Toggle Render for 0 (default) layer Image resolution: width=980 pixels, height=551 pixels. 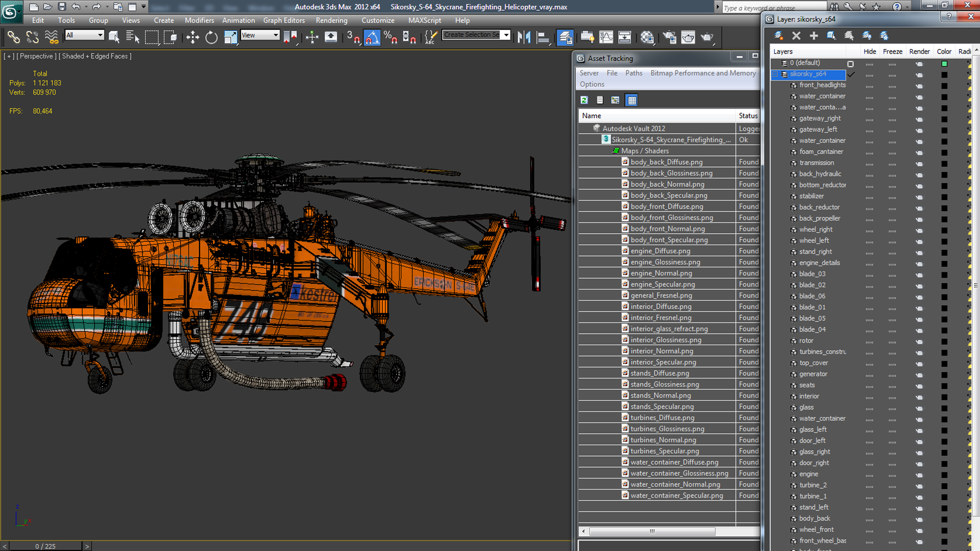coord(919,64)
